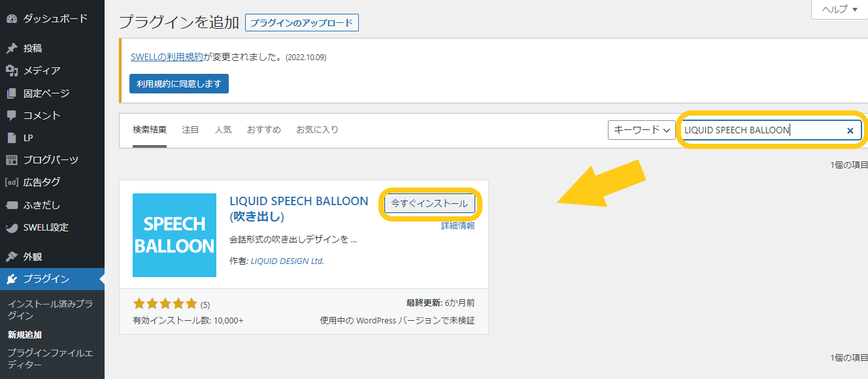868x379 pixels.
Task: Click the SPEECH BALLOON plugin thumbnail
Action: [x=175, y=235]
